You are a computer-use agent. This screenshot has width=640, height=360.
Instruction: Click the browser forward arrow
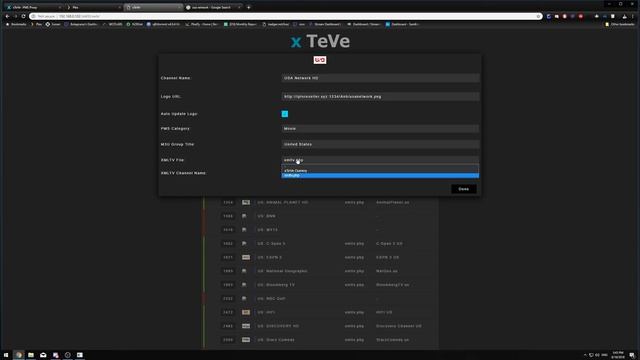[x=16, y=16]
